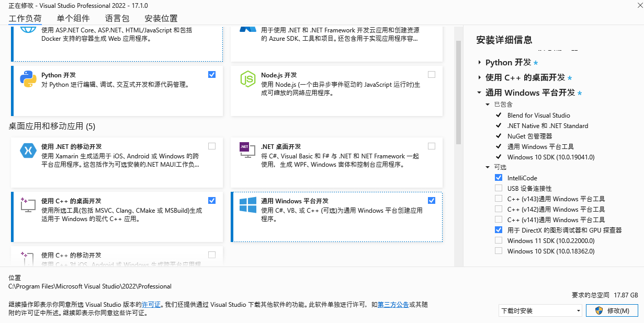
Task: Collapse the 可选 section
Action: click(x=488, y=167)
